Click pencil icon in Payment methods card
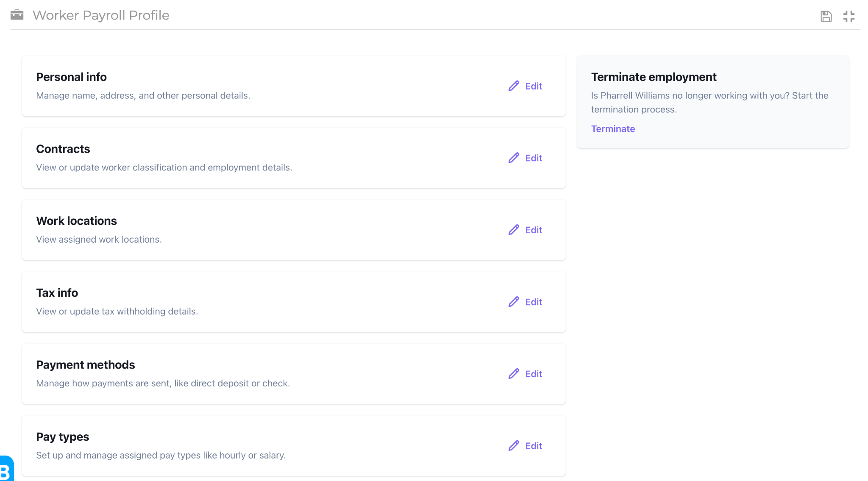The image size is (868, 481). pos(514,374)
